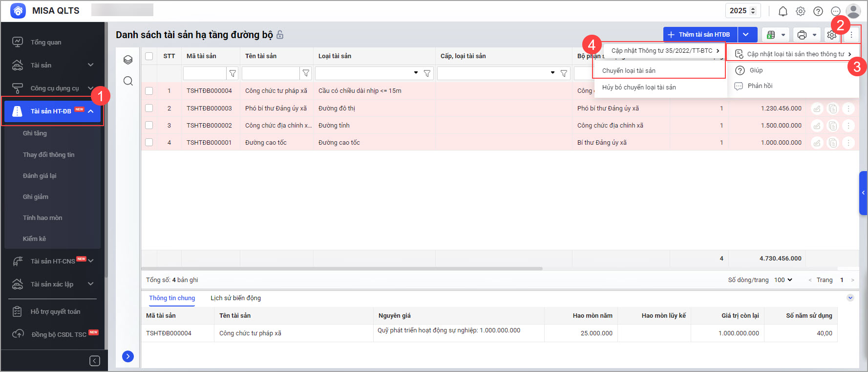Open Ghi tăng in sidebar
This screenshot has width=868, height=372.
tap(35, 133)
